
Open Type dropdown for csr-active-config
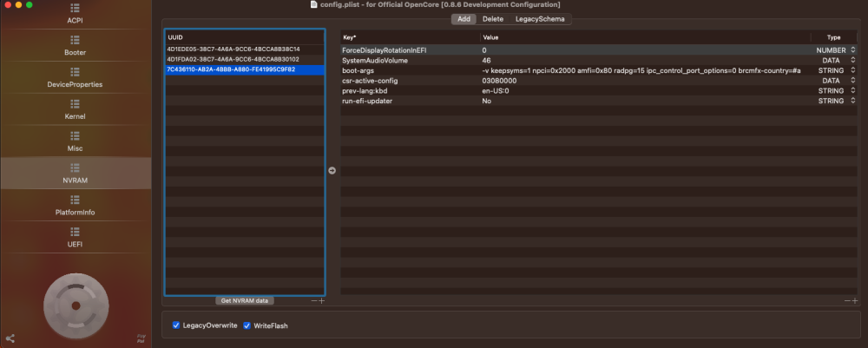853,81
